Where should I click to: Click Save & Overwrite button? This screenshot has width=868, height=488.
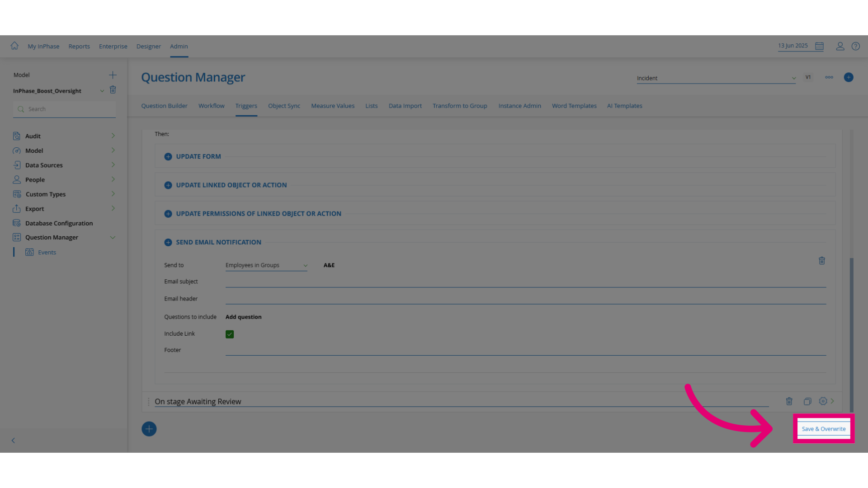(x=824, y=429)
